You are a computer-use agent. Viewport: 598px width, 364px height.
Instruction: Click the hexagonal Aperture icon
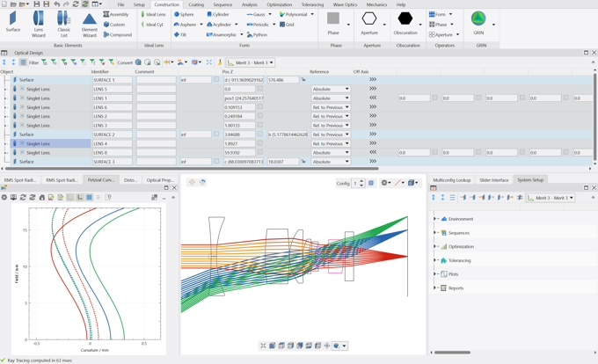coord(370,22)
